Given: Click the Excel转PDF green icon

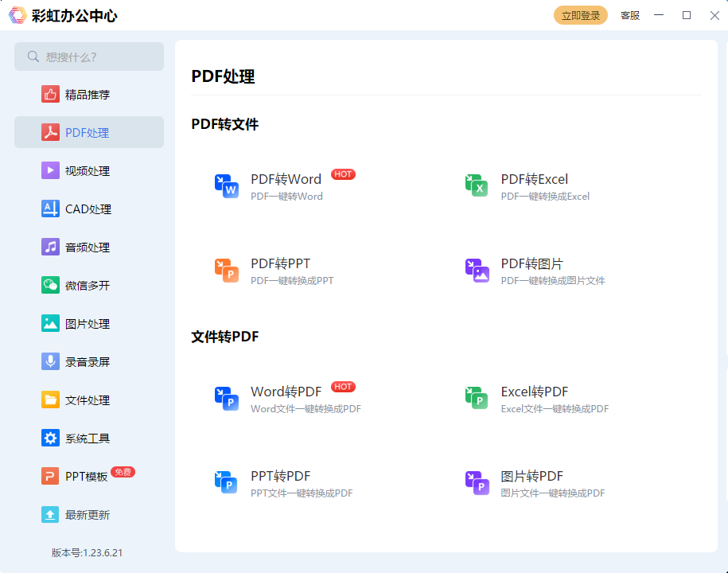Looking at the screenshot, I should 477,399.
